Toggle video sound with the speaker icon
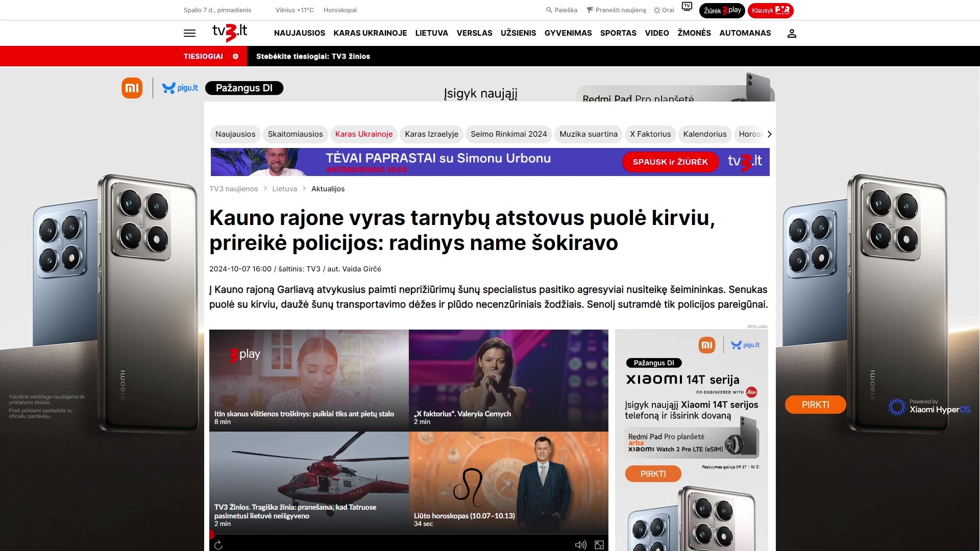 pos(581,545)
